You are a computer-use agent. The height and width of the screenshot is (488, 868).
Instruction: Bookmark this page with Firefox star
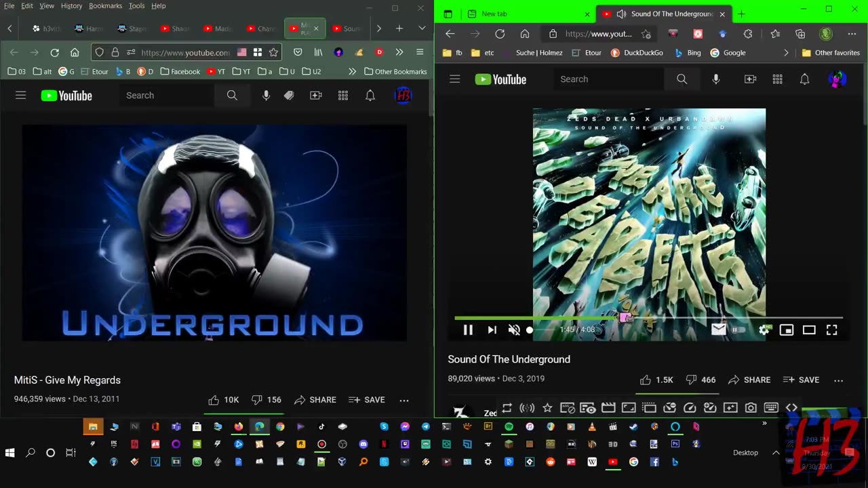click(x=273, y=52)
